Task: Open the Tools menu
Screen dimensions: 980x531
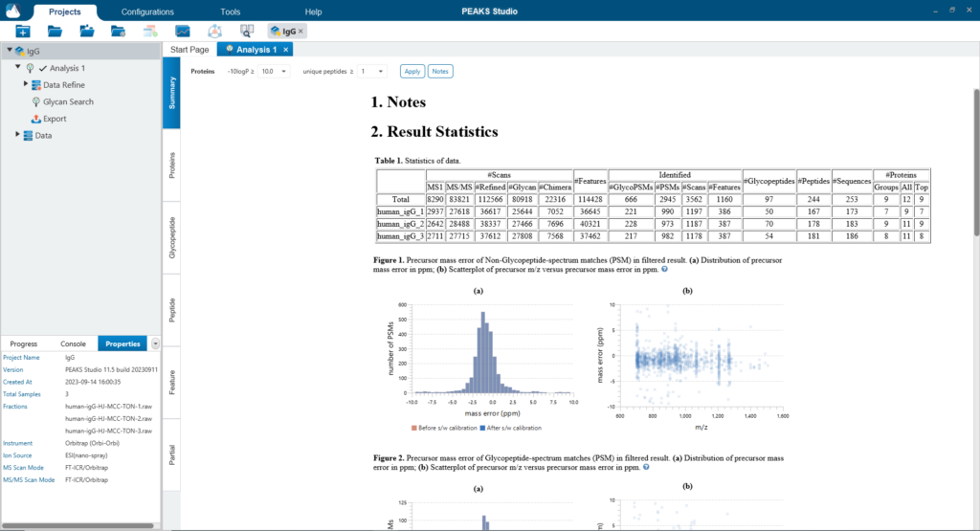Action: click(230, 11)
